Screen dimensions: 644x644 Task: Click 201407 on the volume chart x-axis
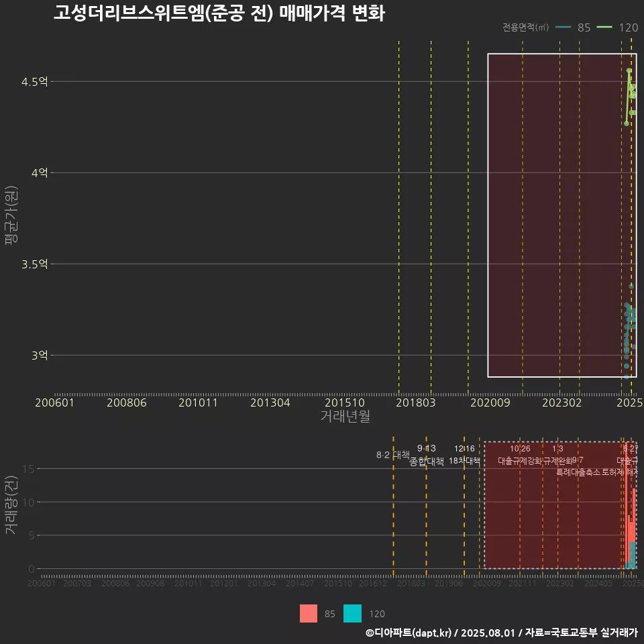[x=300, y=584]
